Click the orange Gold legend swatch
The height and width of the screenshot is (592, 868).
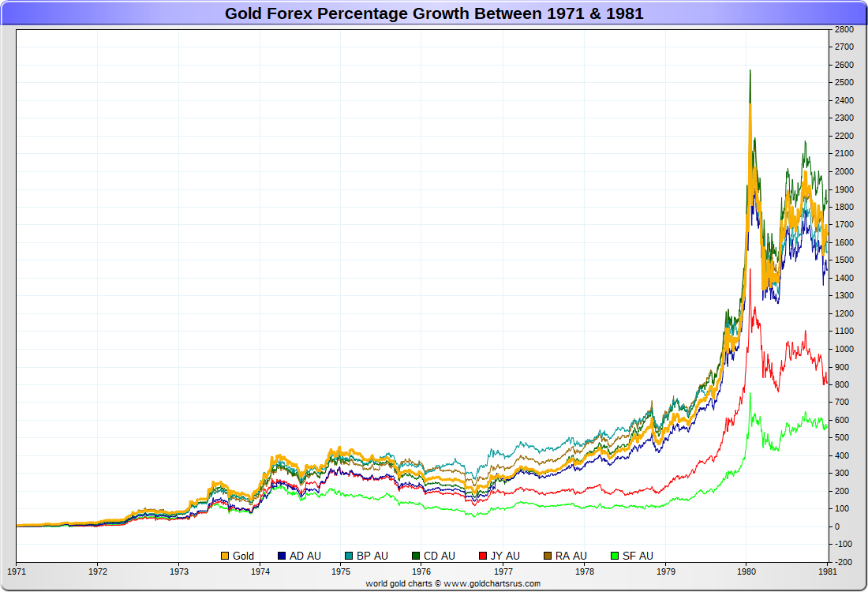click(225, 556)
